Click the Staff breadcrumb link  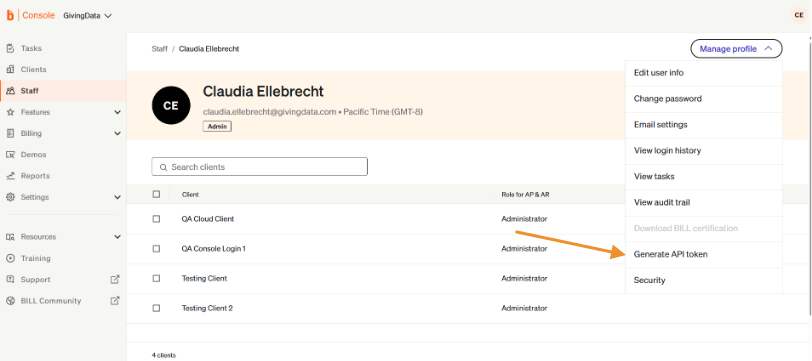coord(160,49)
